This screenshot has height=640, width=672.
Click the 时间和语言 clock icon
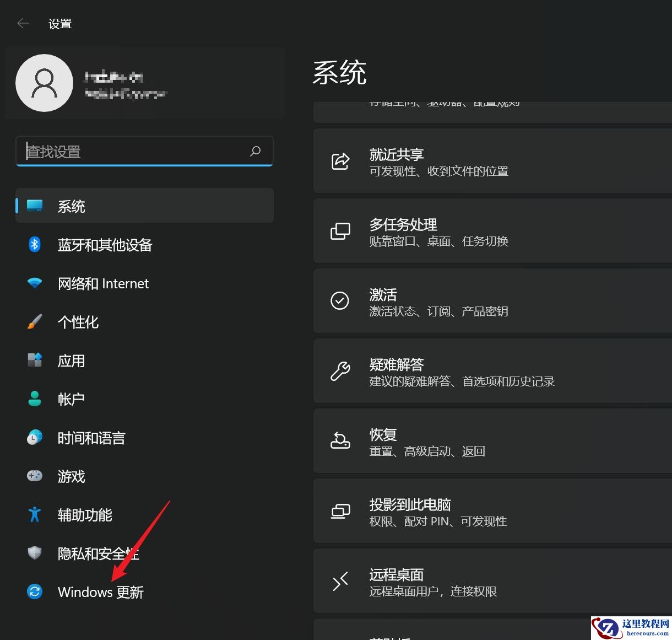[x=34, y=437]
